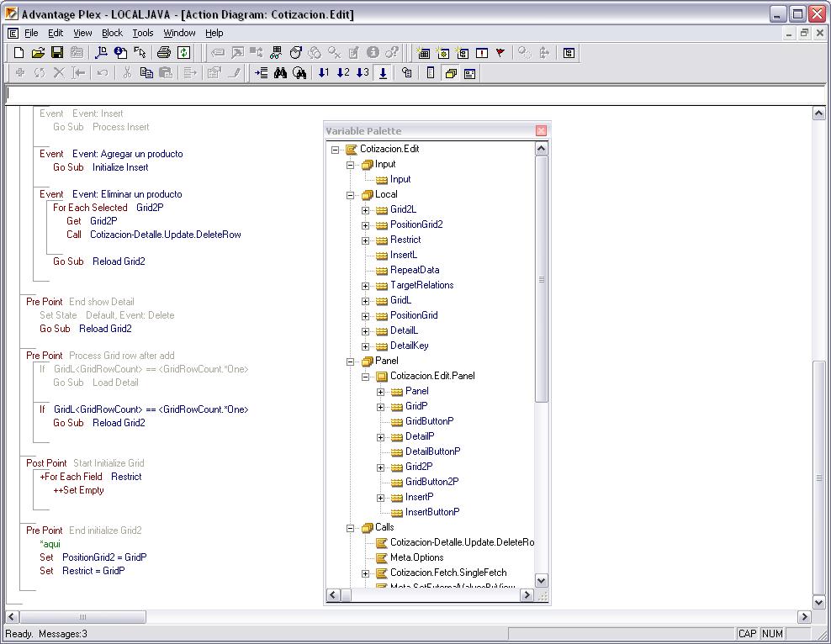Click the last diagram icon on top toolbar

[x=569, y=52]
